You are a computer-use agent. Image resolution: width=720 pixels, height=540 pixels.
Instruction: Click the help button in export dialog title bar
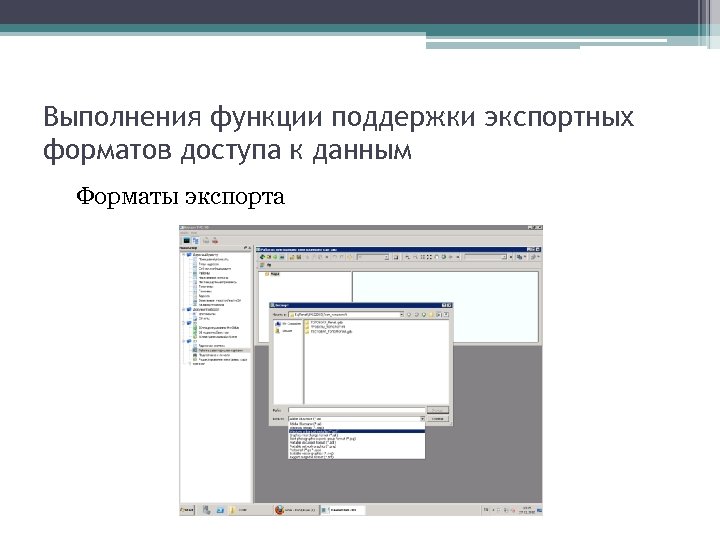[444, 305]
